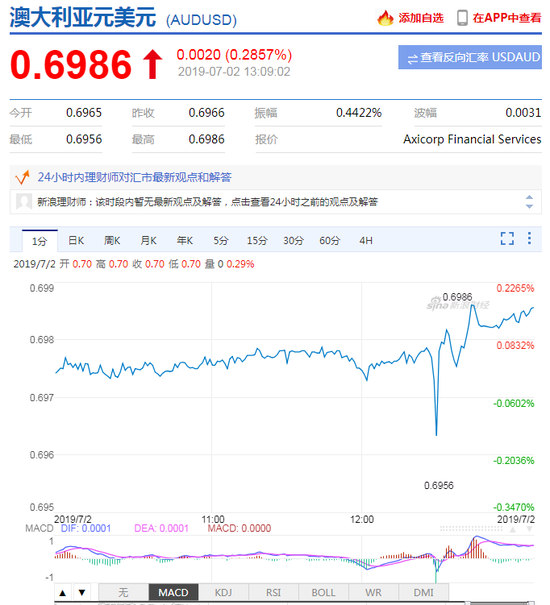
Task: Open chart options three-dot menu
Action: (x=529, y=238)
